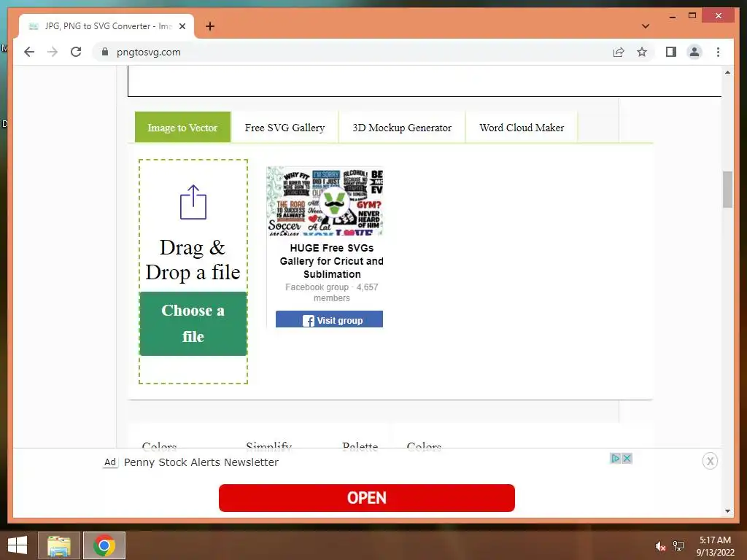Click the Choose a file button

coord(193,323)
